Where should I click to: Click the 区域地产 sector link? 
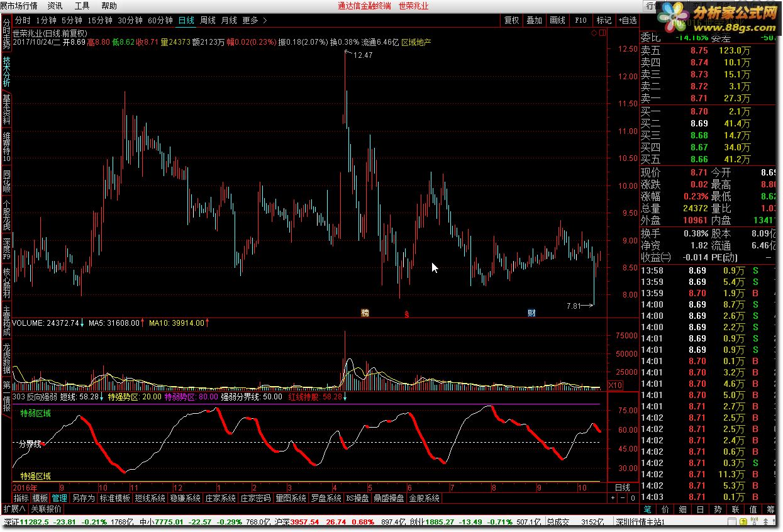click(x=416, y=42)
